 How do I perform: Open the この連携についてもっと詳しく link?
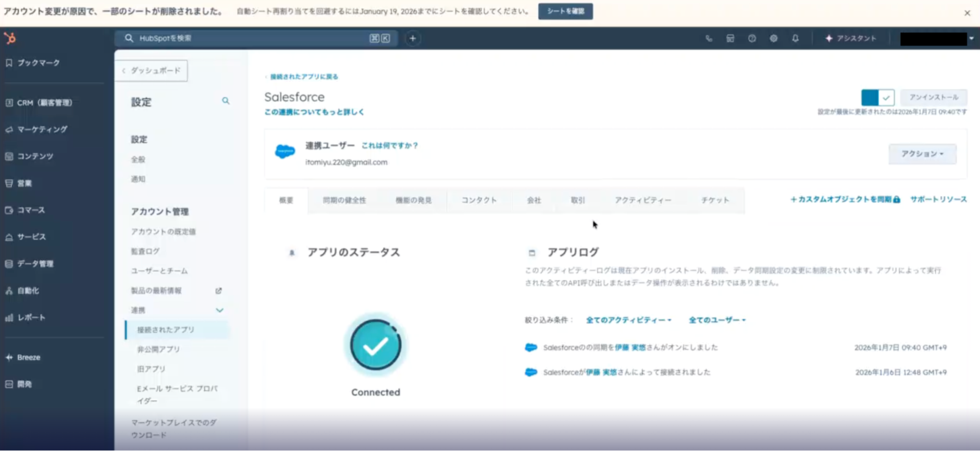tap(314, 112)
